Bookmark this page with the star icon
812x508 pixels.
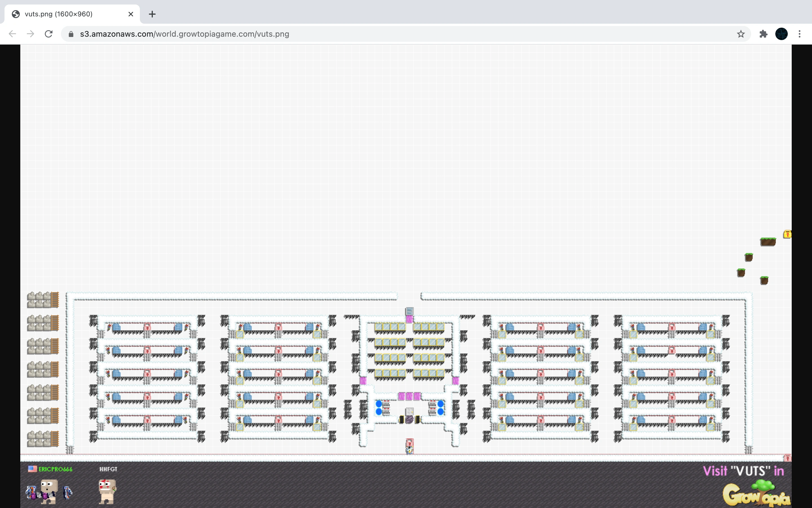741,34
